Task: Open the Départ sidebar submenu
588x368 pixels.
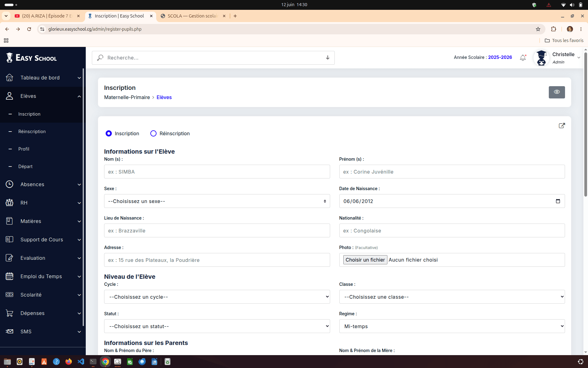Action: click(25, 167)
